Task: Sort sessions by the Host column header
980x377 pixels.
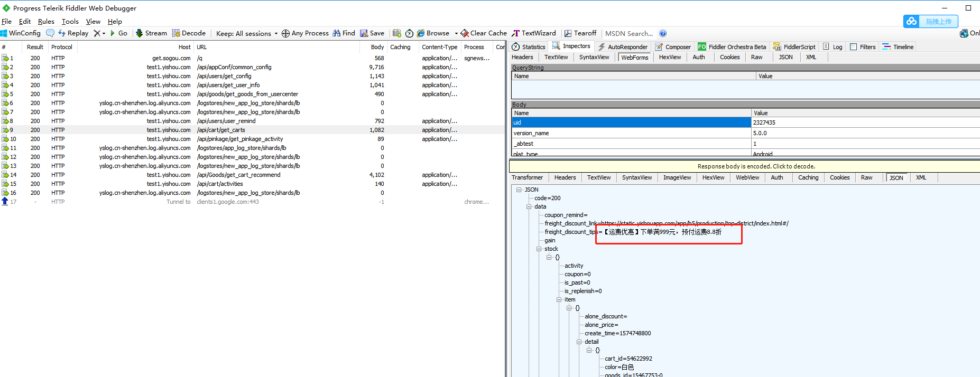Action: [x=134, y=47]
